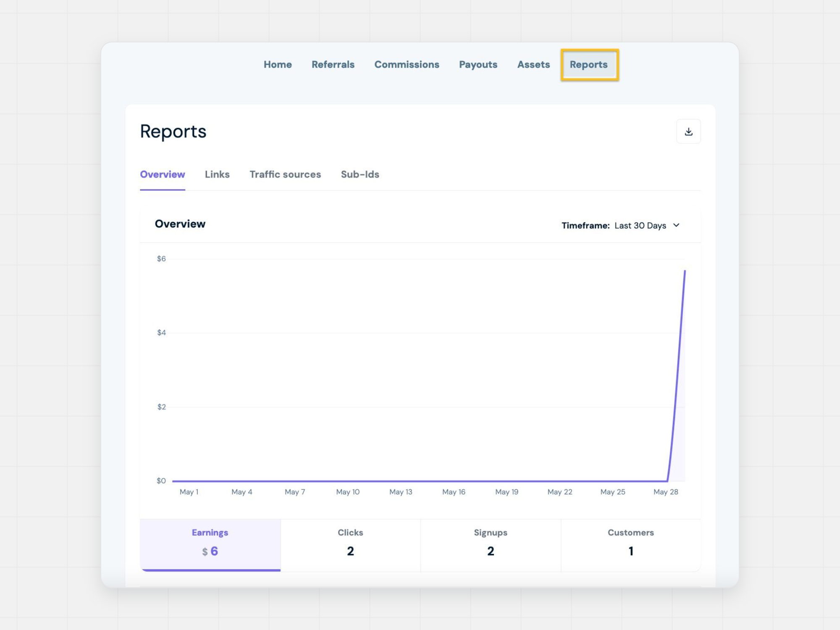Select the Earnings metric card
Screen dimensions: 840x630
(x=210, y=545)
